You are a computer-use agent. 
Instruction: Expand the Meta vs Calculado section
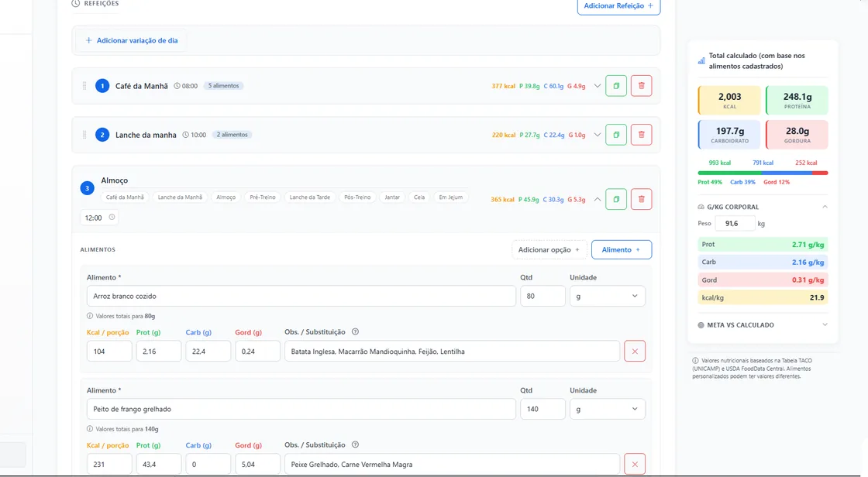[x=825, y=324]
